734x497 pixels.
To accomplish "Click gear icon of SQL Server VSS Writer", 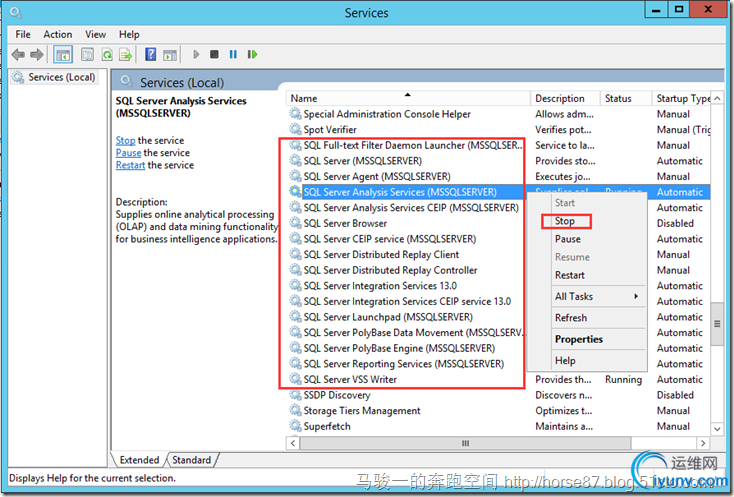I will 295,379.
